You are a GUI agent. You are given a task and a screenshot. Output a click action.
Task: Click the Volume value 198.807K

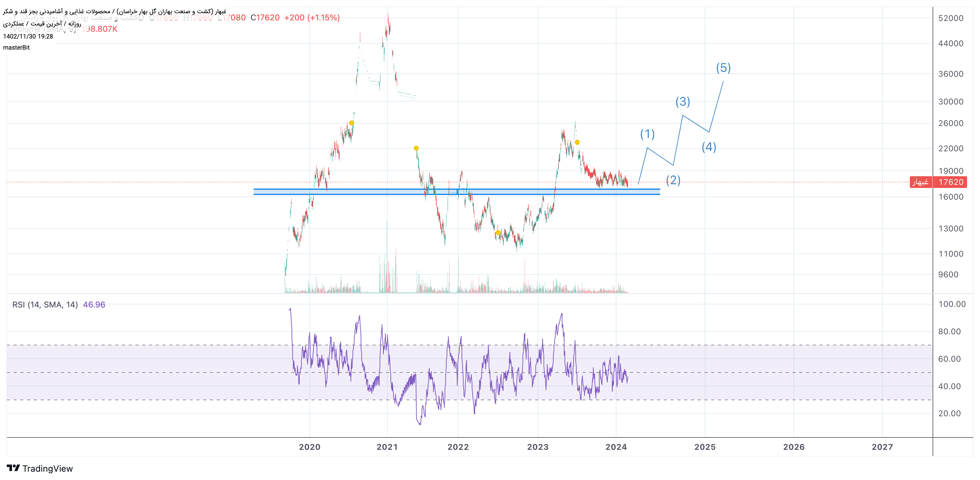click(x=100, y=29)
